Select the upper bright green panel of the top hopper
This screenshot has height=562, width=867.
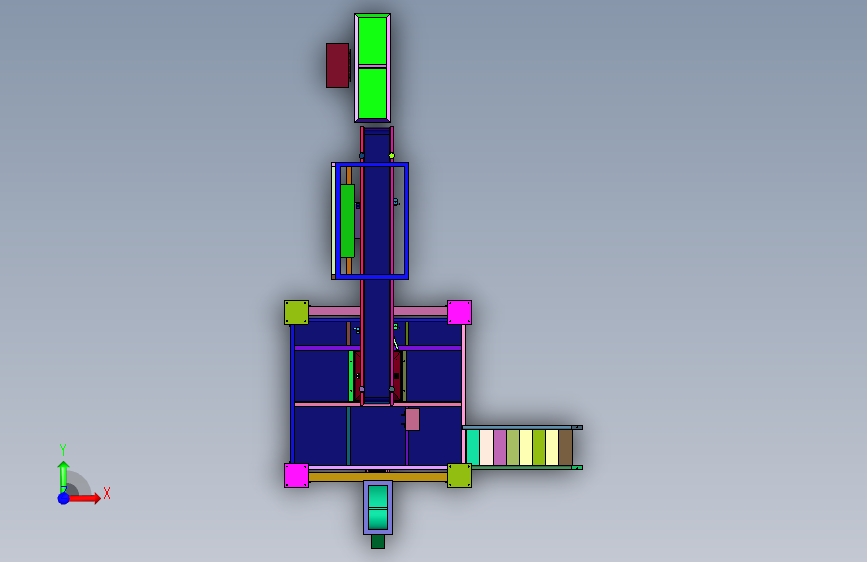coord(372,41)
